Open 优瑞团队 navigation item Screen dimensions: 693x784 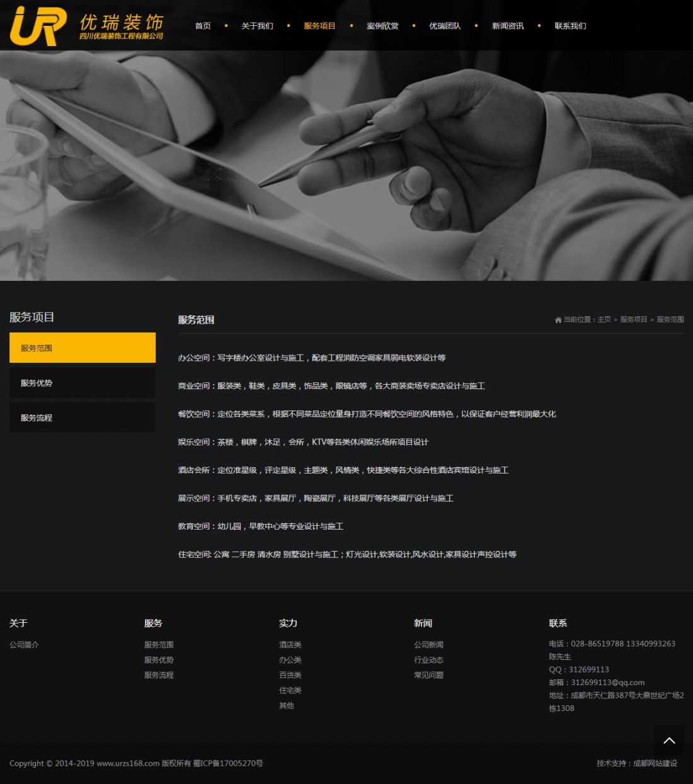(x=445, y=26)
